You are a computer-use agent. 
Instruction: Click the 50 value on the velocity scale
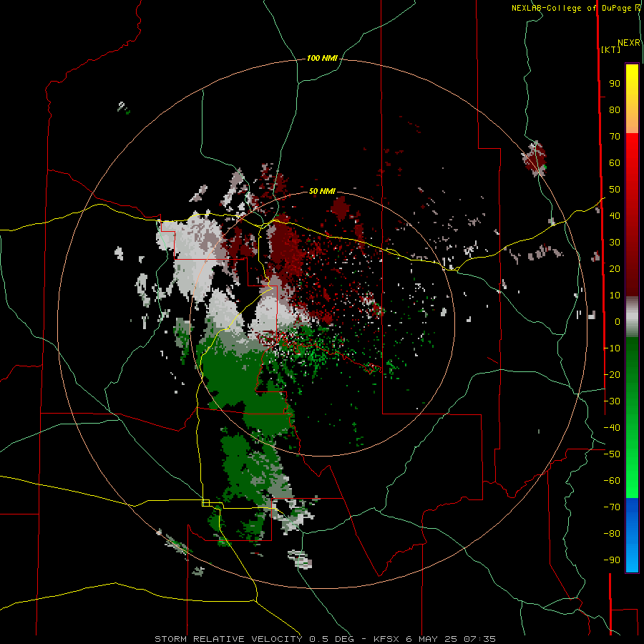pos(615,190)
